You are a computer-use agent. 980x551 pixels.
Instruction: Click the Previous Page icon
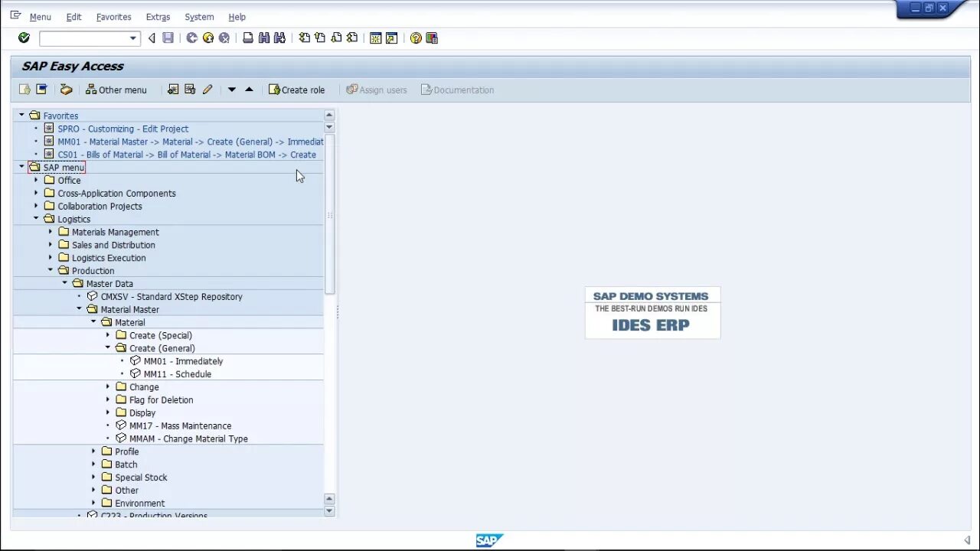(320, 37)
